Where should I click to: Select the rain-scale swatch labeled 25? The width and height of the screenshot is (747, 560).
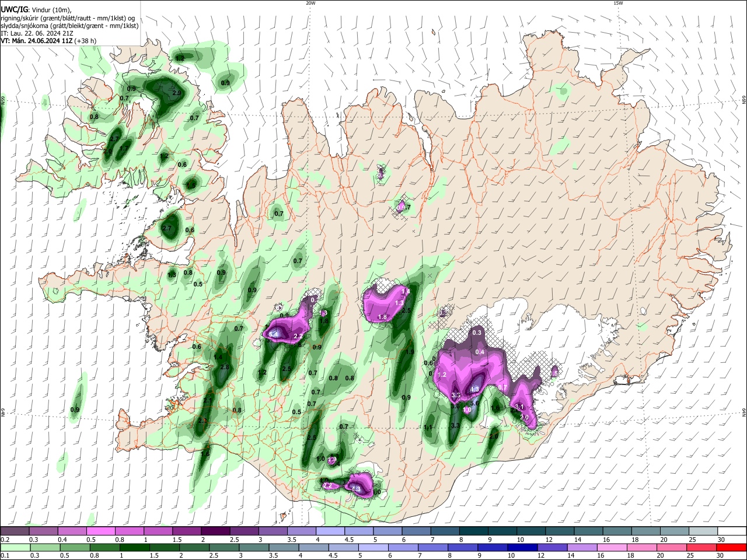(x=700, y=547)
